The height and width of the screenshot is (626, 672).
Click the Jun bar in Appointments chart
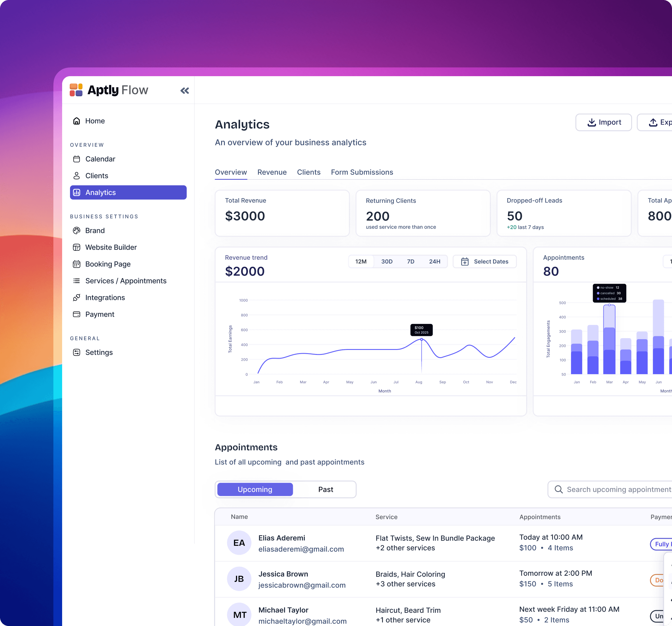click(658, 337)
